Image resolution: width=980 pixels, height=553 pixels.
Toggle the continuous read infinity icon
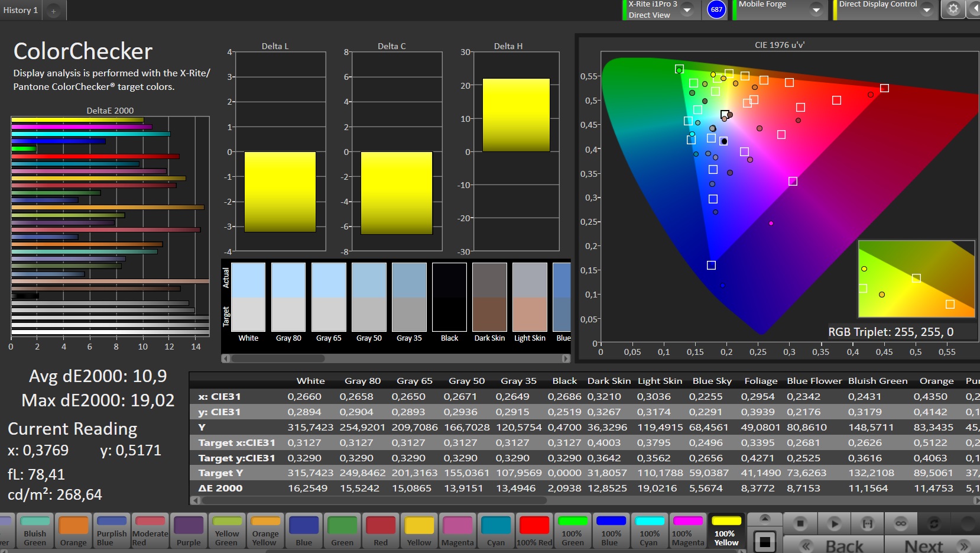pos(900,523)
